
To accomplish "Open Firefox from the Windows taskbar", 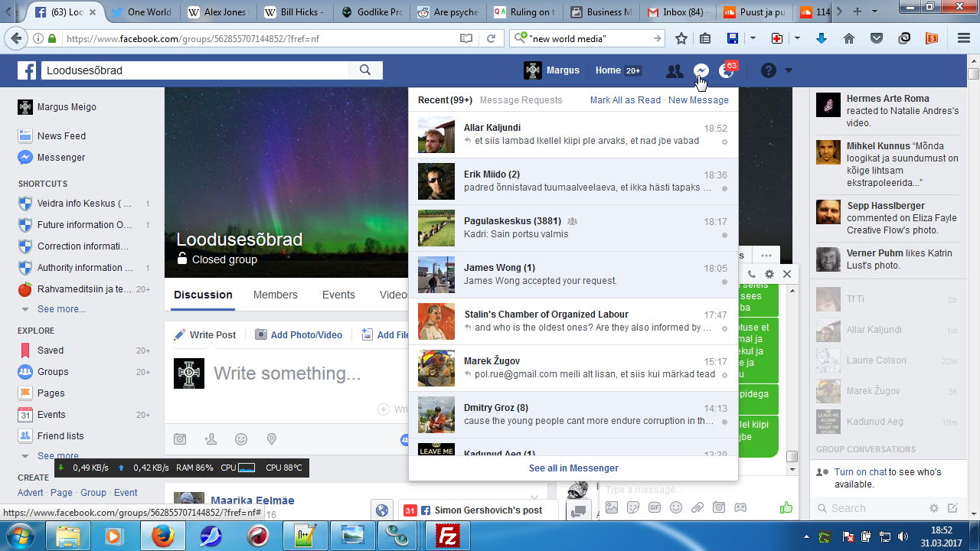I will pos(162,536).
